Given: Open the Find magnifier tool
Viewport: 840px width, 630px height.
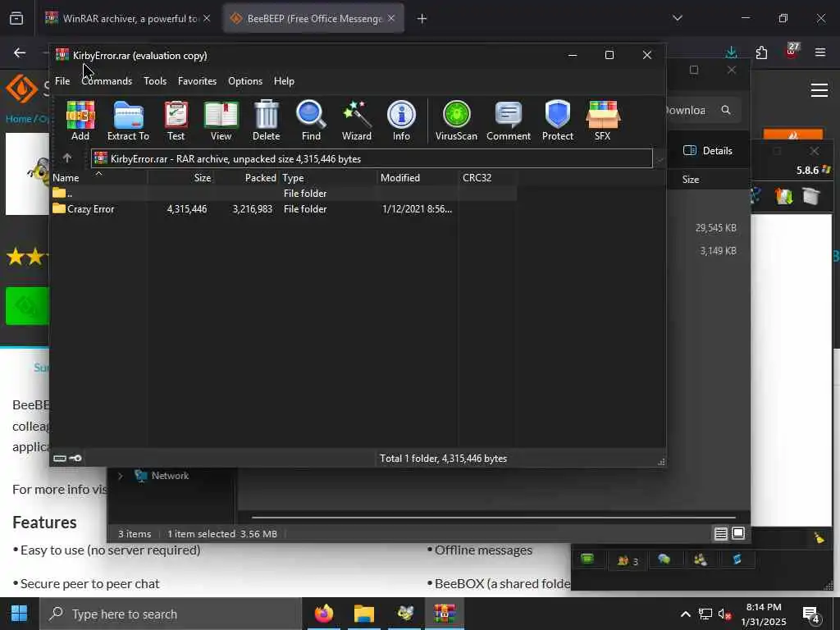Looking at the screenshot, I should click(x=311, y=121).
